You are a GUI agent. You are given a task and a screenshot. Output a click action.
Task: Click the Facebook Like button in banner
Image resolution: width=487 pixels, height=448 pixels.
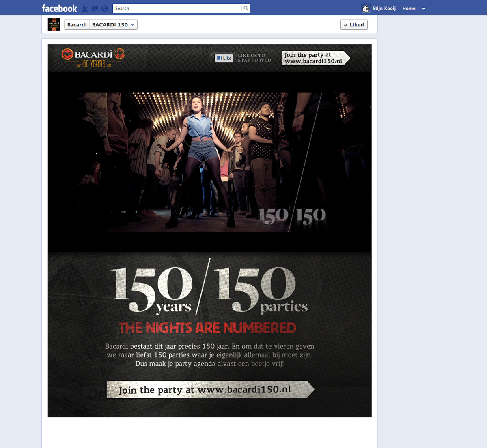pos(224,58)
